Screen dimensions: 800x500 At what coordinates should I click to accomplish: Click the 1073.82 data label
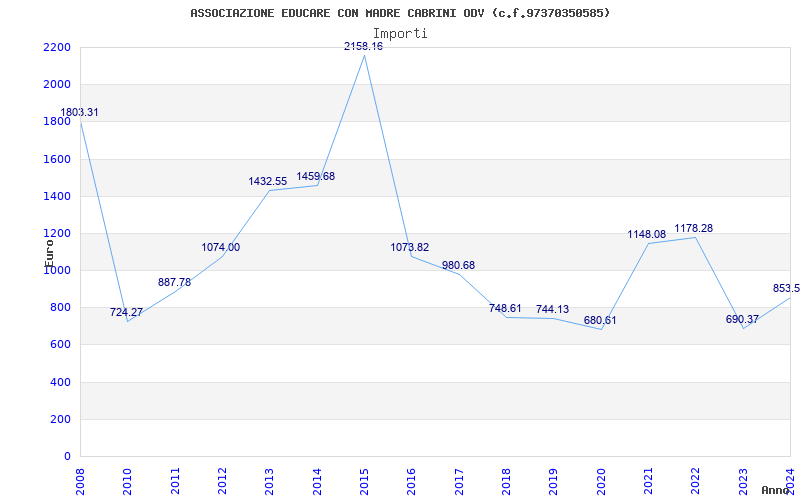click(410, 247)
